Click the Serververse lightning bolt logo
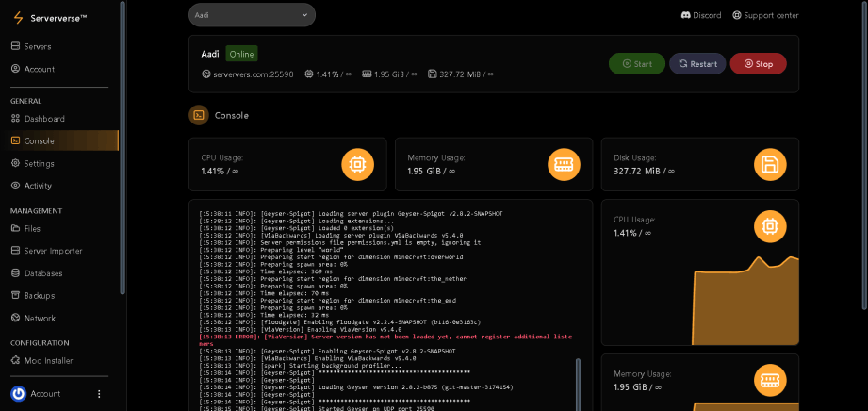Image resolution: width=868 pixels, height=411 pixels. point(19,18)
